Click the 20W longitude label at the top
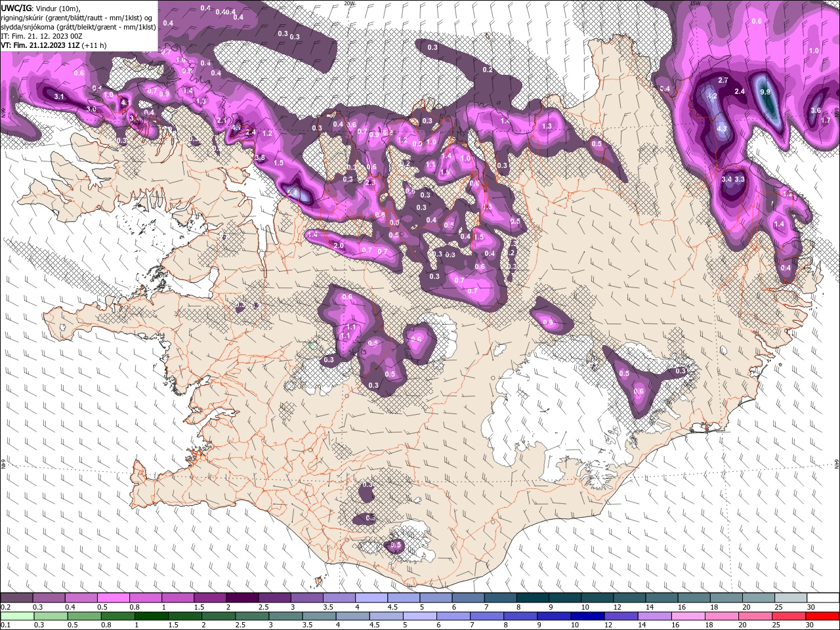Viewport: 840px width, 630px height. coord(349,3)
